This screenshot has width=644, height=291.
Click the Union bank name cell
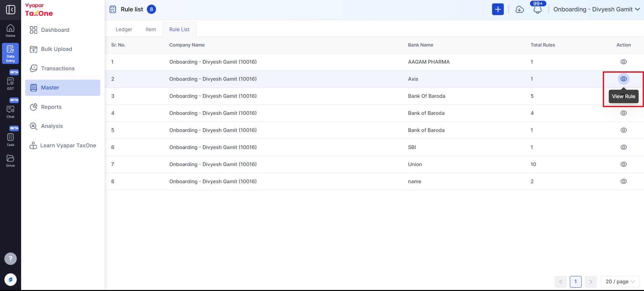tap(415, 164)
